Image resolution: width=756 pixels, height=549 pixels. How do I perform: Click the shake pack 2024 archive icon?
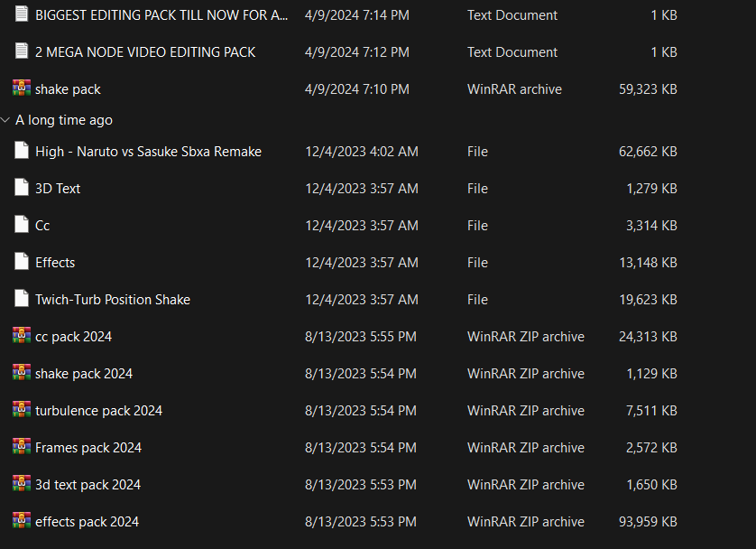click(22, 373)
